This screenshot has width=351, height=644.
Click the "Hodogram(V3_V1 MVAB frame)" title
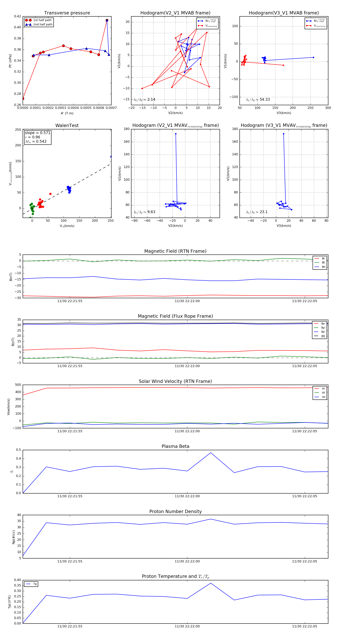point(284,13)
